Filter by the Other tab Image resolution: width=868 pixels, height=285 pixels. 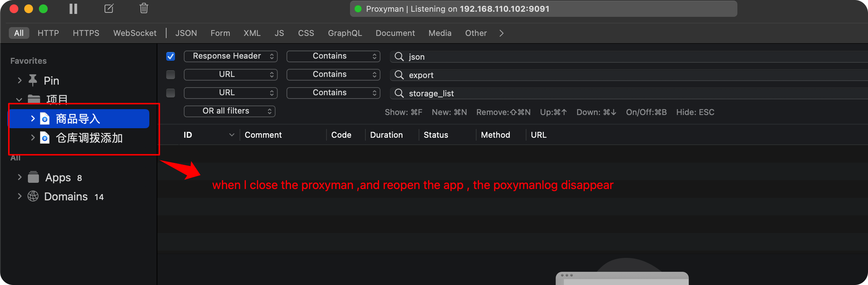(476, 33)
